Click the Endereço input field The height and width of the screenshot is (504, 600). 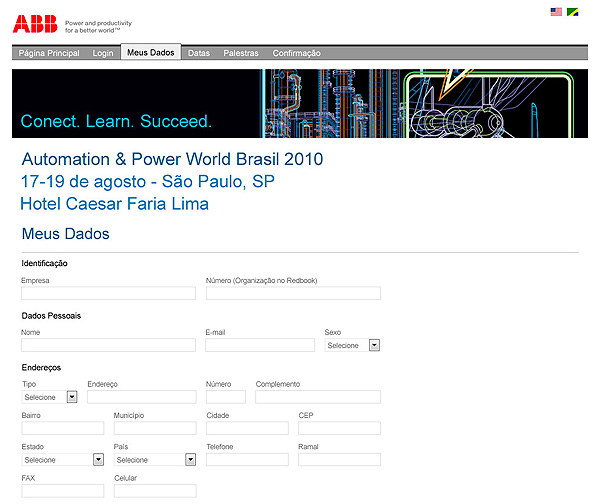(x=142, y=397)
